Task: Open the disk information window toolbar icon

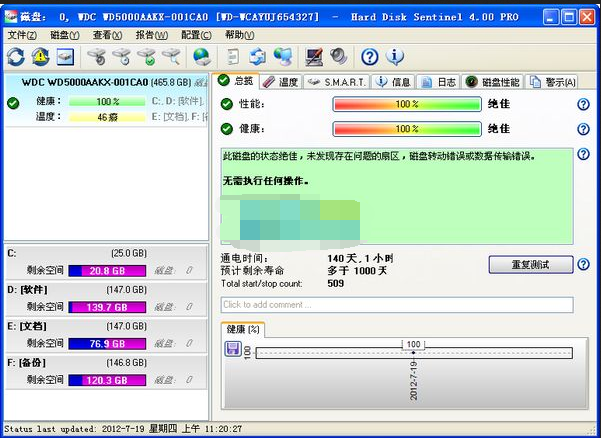Action: click(66, 57)
